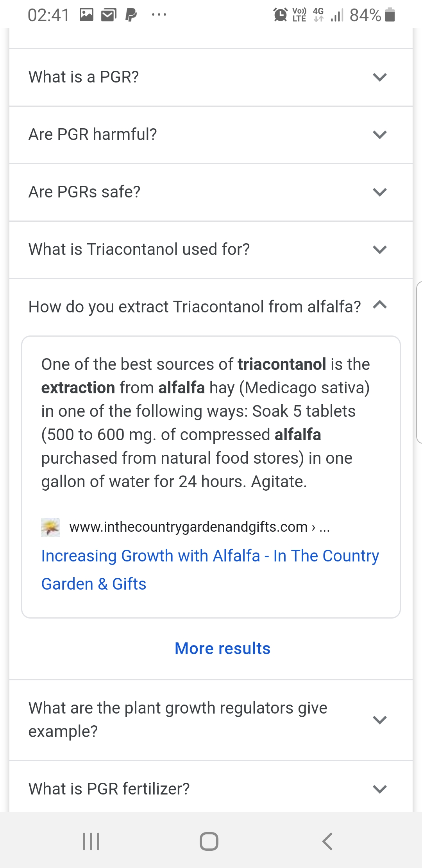Tap the More results link

pyautogui.click(x=222, y=648)
